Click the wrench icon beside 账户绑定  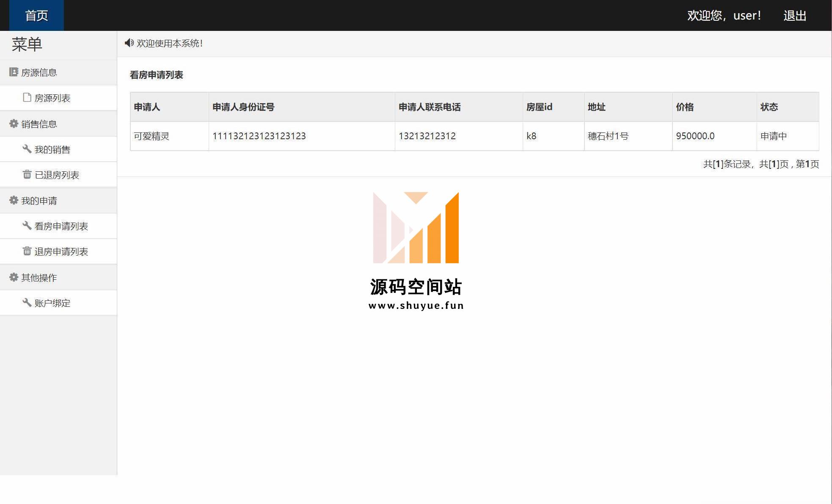coord(27,303)
